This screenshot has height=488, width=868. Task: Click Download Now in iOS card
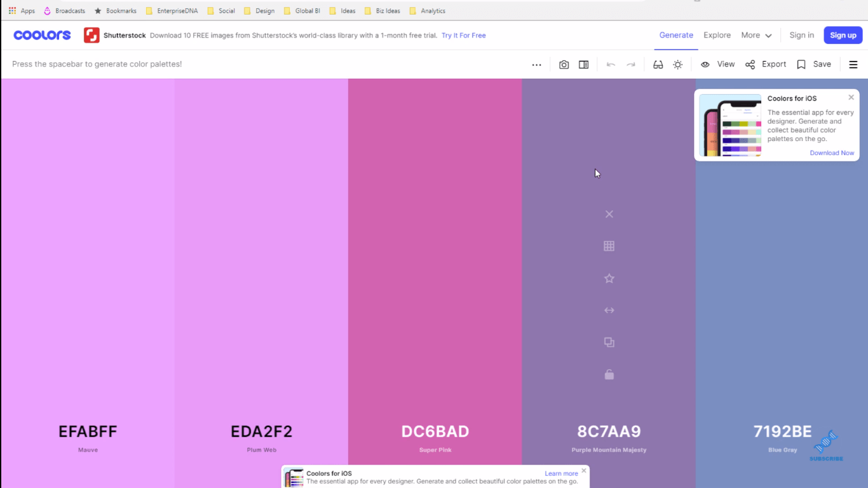[x=832, y=153]
